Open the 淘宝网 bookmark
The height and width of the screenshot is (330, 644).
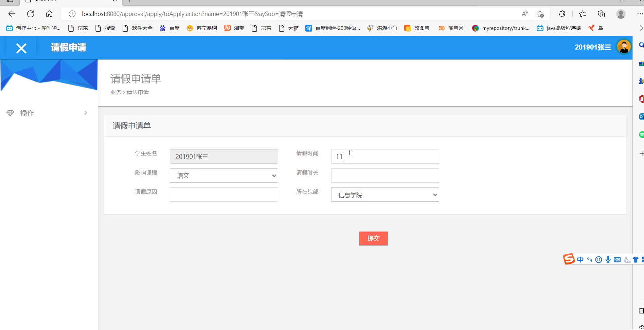[x=451, y=28]
